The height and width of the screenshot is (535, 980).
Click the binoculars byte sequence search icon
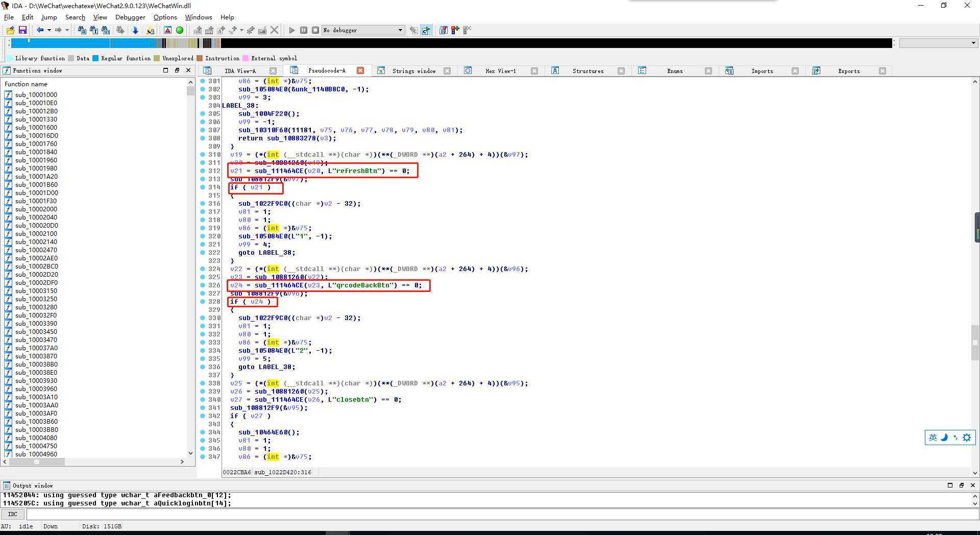tap(106, 30)
